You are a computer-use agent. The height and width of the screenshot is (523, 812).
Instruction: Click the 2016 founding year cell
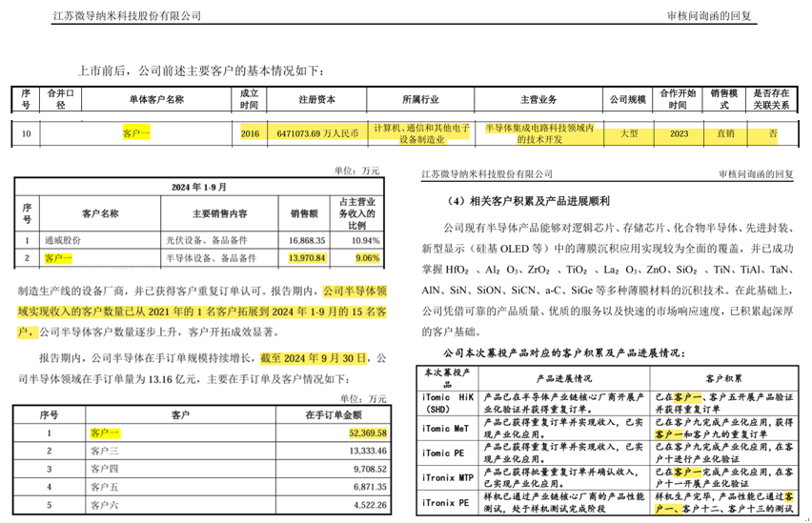coord(250,133)
